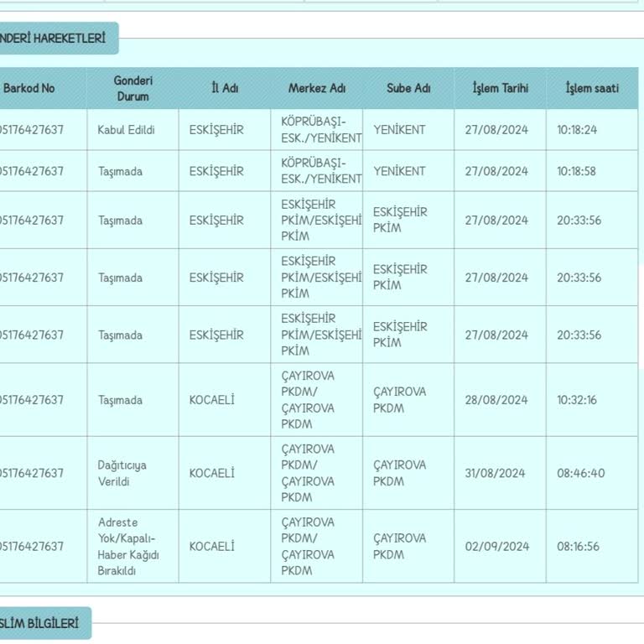Screen dimensions: 644x644
Task: Select the 02/09/2024 date cell
Action: (501, 546)
